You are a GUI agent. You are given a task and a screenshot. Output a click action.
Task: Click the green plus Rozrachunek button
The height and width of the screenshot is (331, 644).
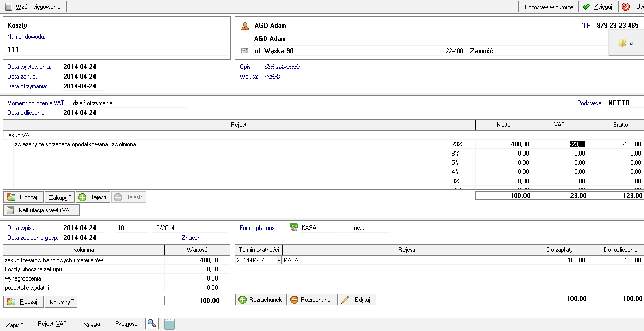[x=260, y=300]
